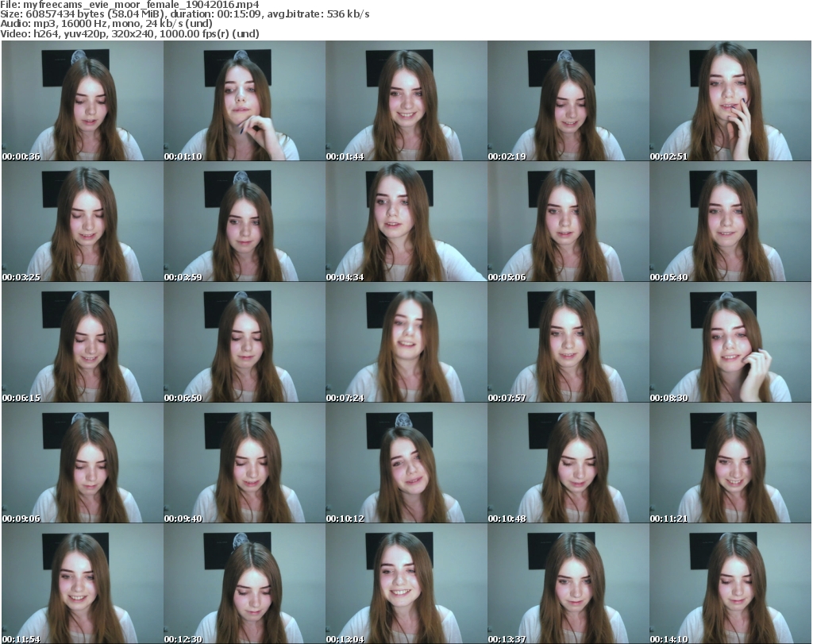Open the 00:03:59 frame
This screenshot has width=813, height=644.
pos(245,222)
